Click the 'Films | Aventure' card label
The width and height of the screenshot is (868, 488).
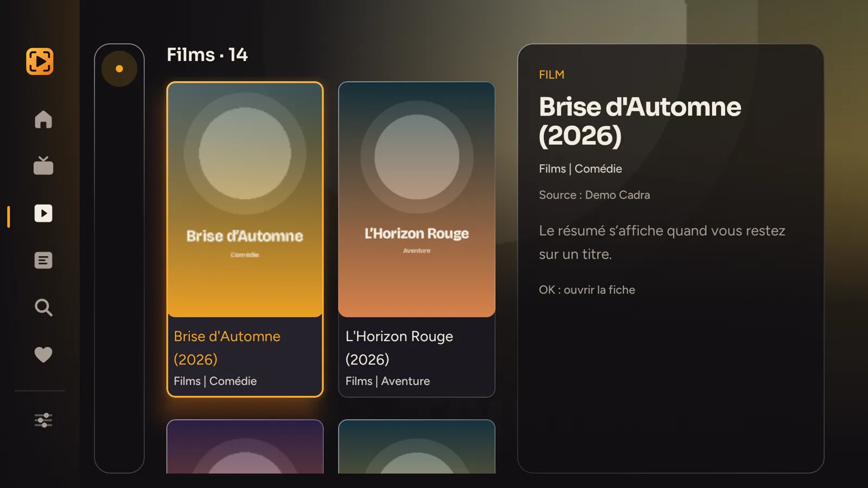(x=388, y=381)
